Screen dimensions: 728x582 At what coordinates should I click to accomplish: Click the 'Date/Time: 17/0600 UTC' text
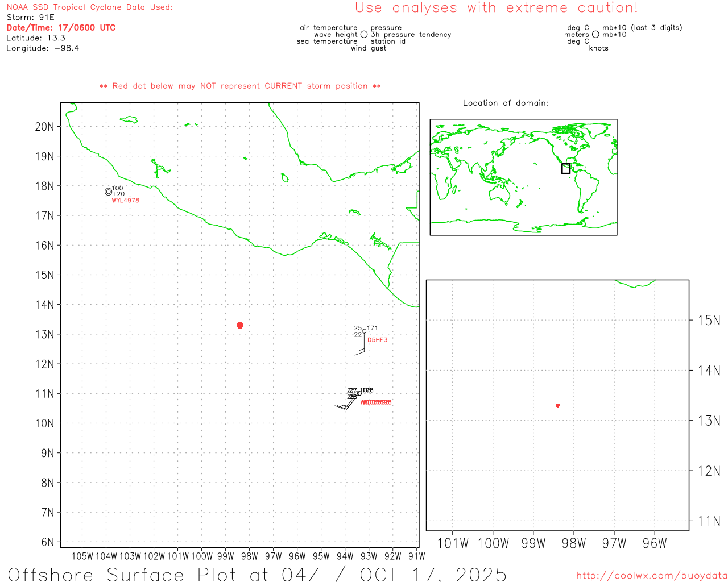click(x=61, y=27)
